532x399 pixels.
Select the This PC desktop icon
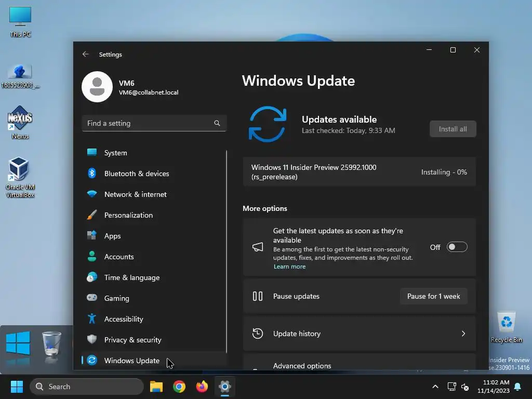(x=20, y=22)
